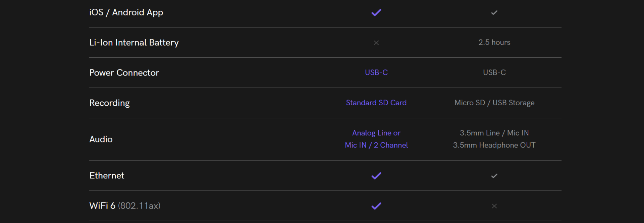Click the Audio row label
The width and height of the screenshot is (644, 223).
(x=101, y=139)
